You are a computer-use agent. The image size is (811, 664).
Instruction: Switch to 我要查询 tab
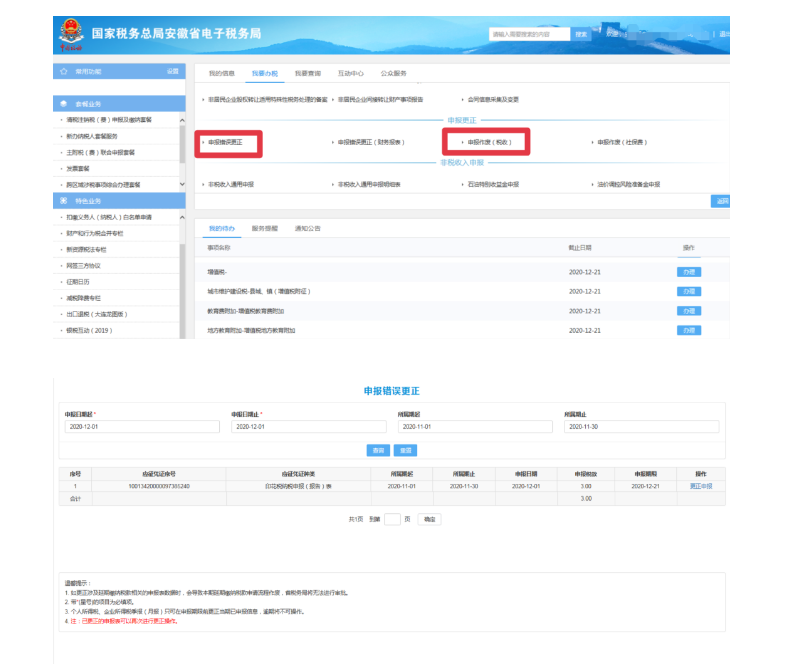[x=308, y=73]
